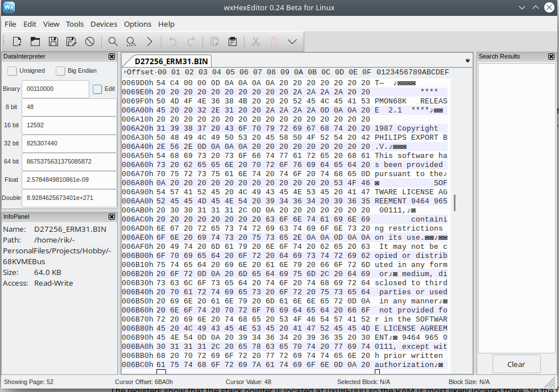Image resolution: width=559 pixels, height=392 pixels.
Task: Click the Showing Page: 52 status text
Action: tap(28, 382)
